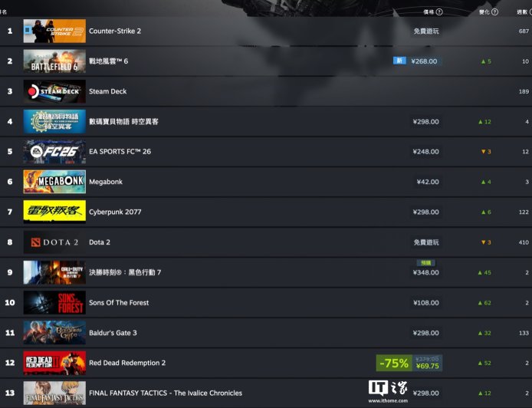
Task: Click the -75% discount badge
Action: 394,363
